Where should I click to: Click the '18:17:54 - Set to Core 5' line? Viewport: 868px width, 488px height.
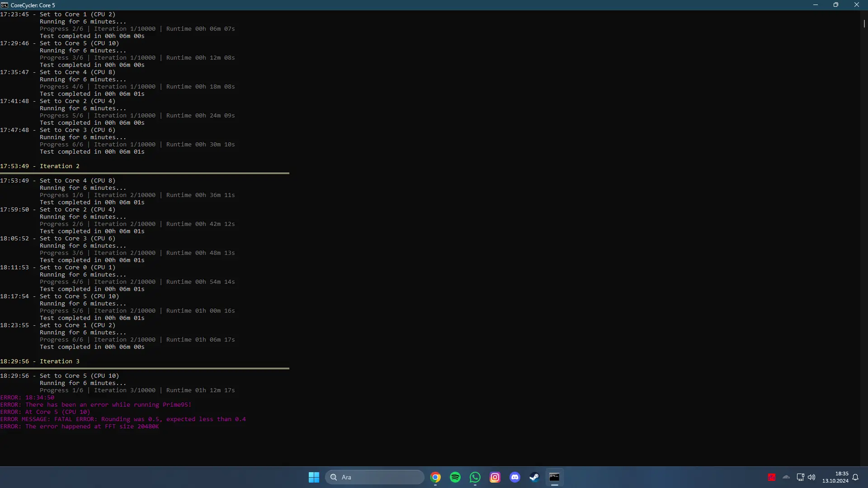pyautogui.click(x=60, y=296)
